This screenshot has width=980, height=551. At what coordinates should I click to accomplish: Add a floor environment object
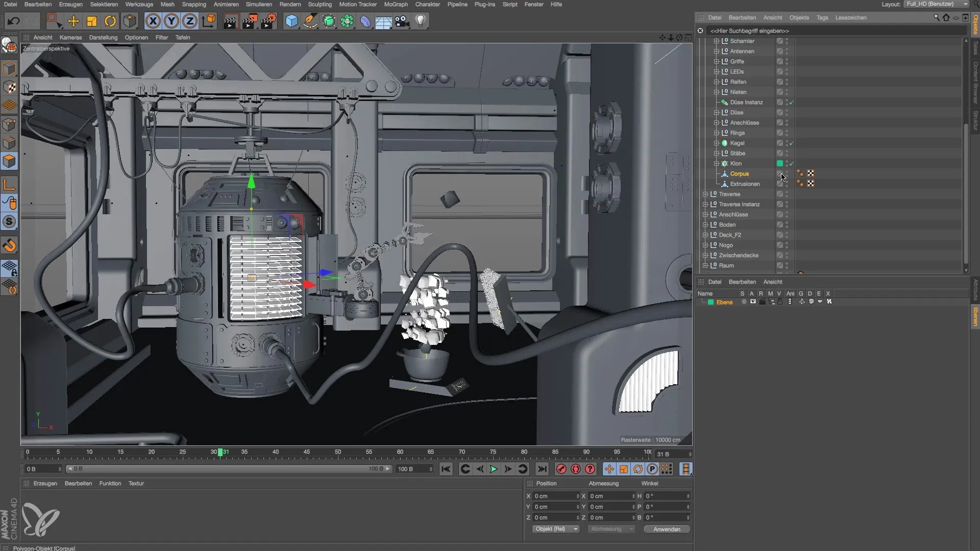384,21
